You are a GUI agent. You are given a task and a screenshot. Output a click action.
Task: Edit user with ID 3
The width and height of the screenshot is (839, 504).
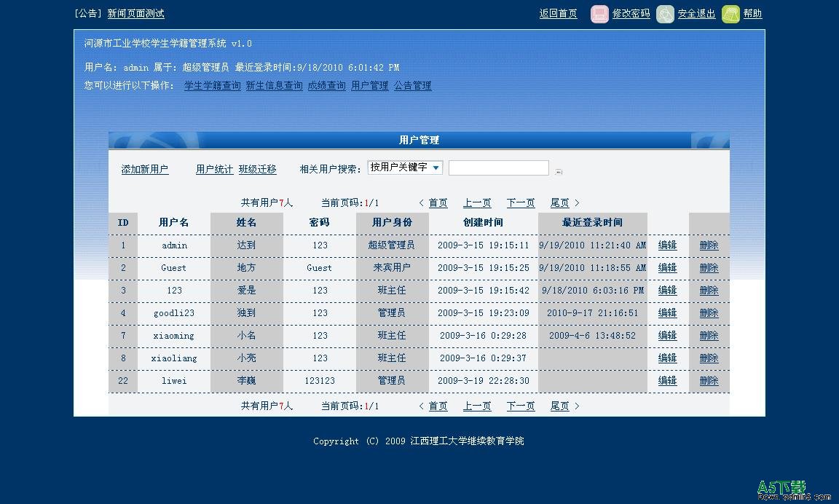click(667, 291)
